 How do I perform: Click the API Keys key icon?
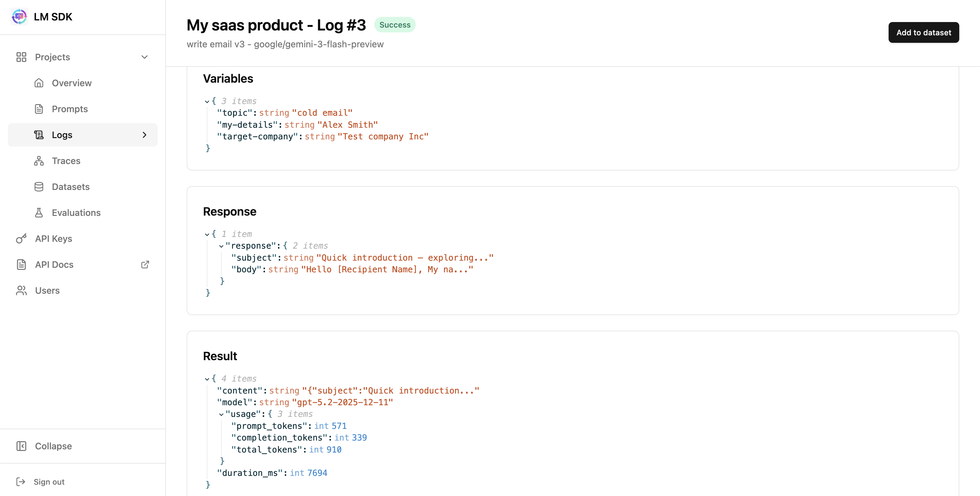point(21,239)
